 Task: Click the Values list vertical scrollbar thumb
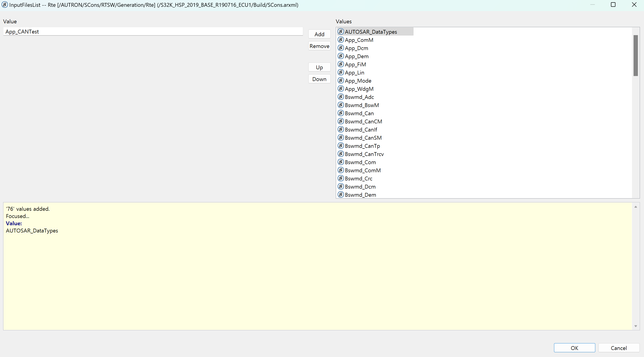click(x=635, y=55)
